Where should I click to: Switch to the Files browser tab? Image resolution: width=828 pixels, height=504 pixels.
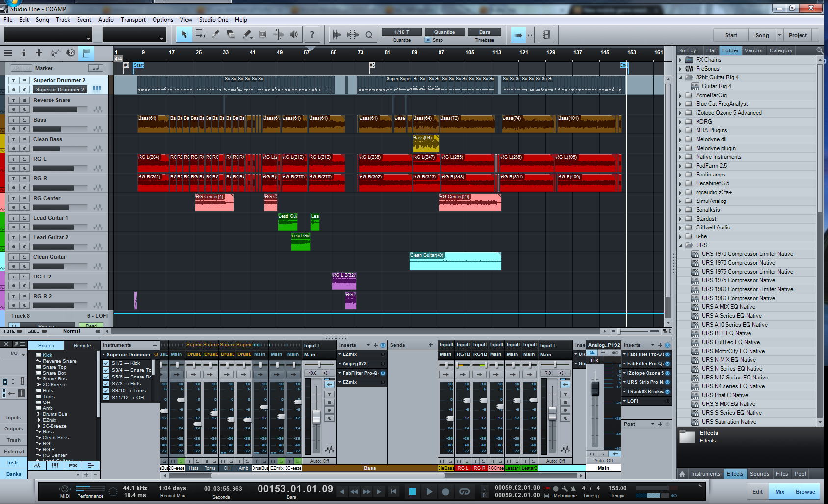[782, 474]
